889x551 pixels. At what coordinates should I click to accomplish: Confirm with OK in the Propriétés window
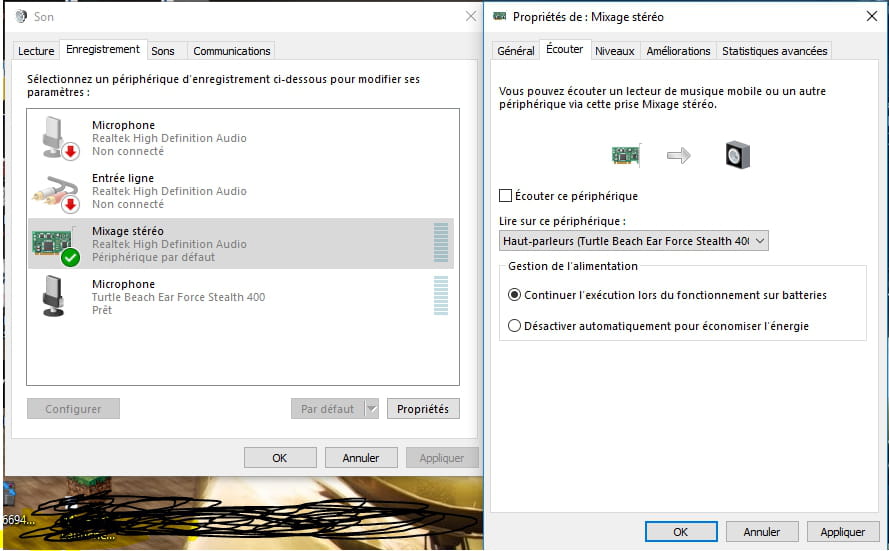[x=681, y=532]
